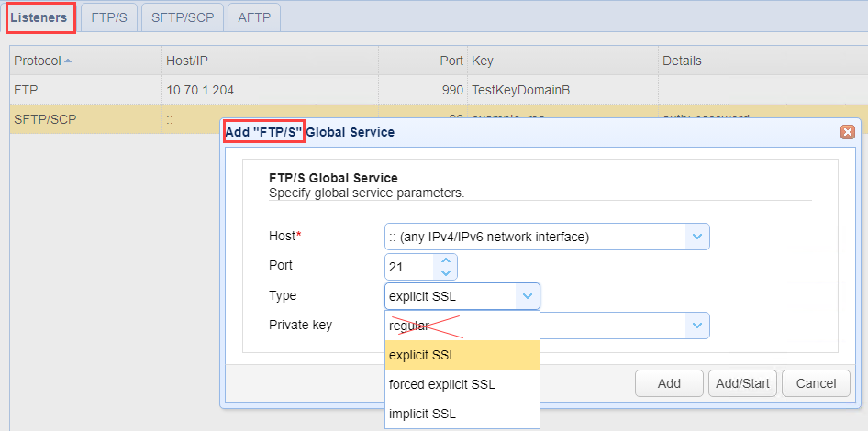Decrease the Port value with down arrow

coord(446,272)
